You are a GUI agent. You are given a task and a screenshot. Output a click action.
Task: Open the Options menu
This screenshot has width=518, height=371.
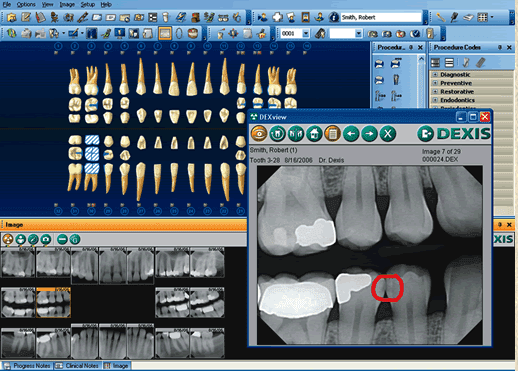pos(26,5)
